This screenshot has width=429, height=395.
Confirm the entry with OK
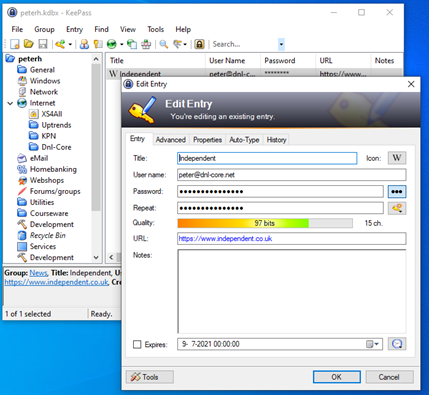[336, 377]
